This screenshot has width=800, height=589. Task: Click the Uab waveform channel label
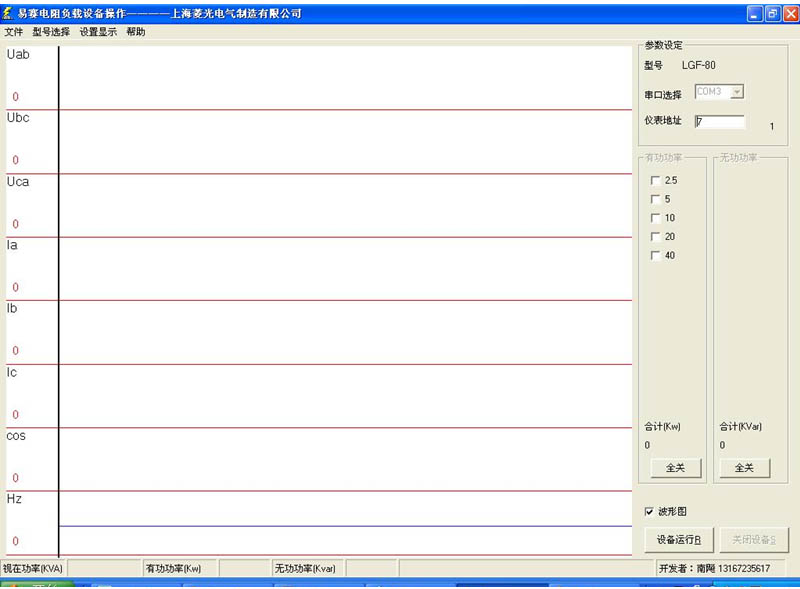pyautogui.click(x=18, y=55)
